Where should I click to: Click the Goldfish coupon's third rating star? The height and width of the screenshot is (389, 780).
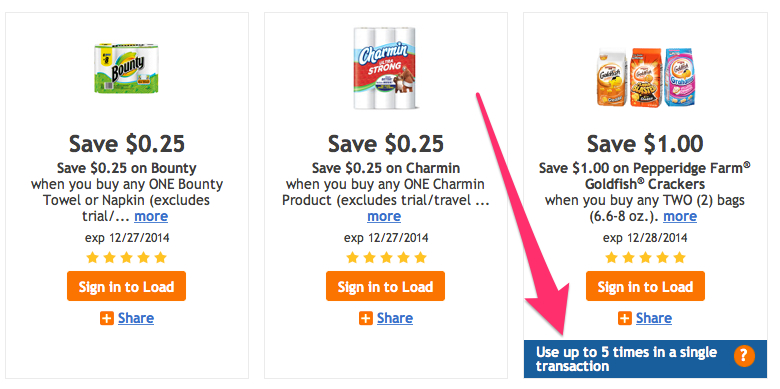[645, 258]
